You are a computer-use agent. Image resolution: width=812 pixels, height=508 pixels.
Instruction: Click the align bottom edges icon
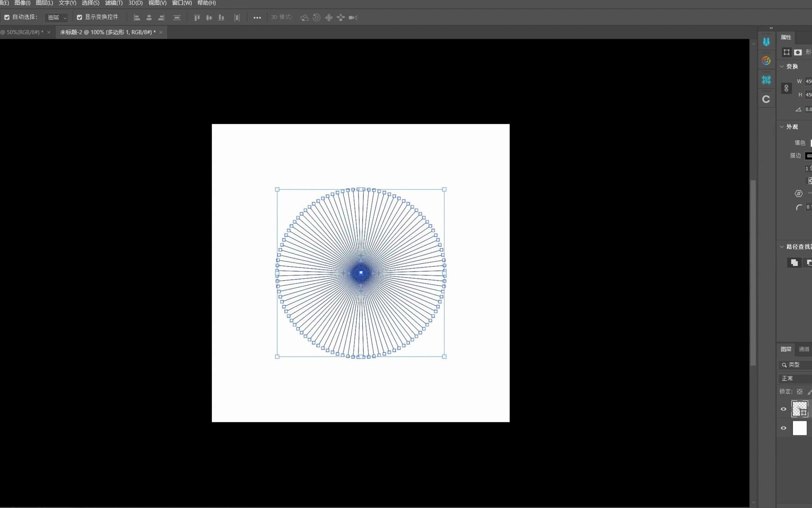tap(221, 18)
